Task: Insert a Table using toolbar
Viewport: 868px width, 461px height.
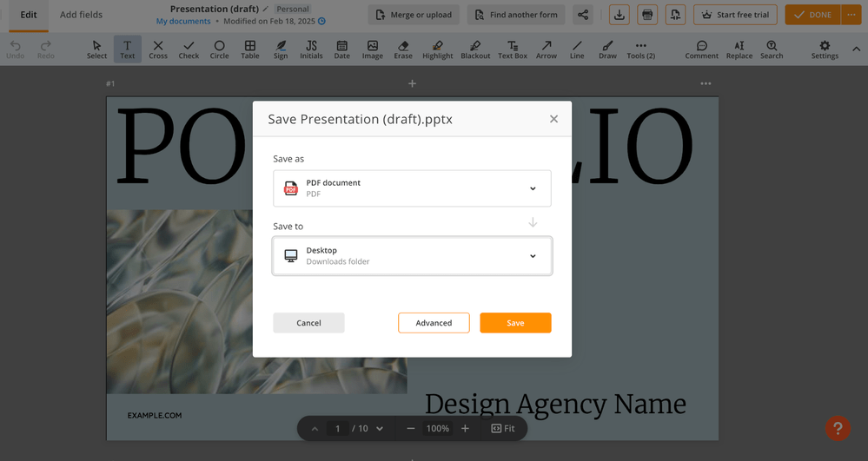Action: [249, 49]
